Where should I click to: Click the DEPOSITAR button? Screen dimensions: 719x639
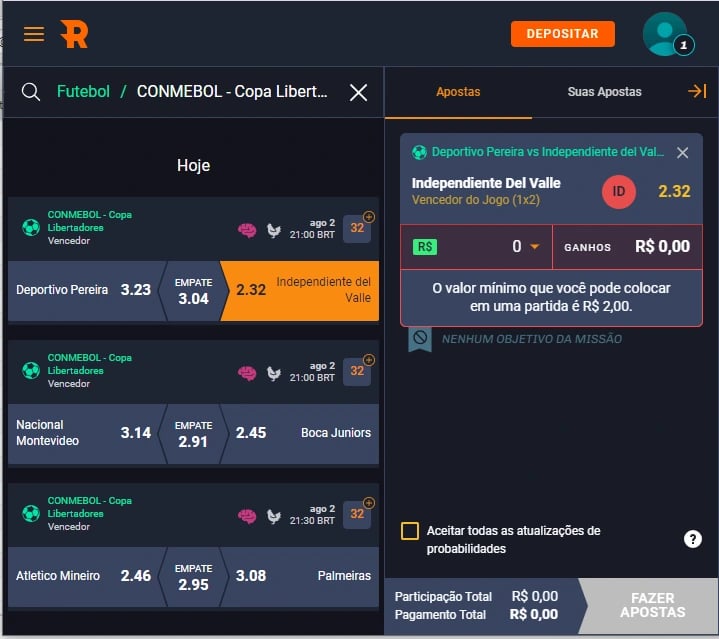(x=563, y=34)
